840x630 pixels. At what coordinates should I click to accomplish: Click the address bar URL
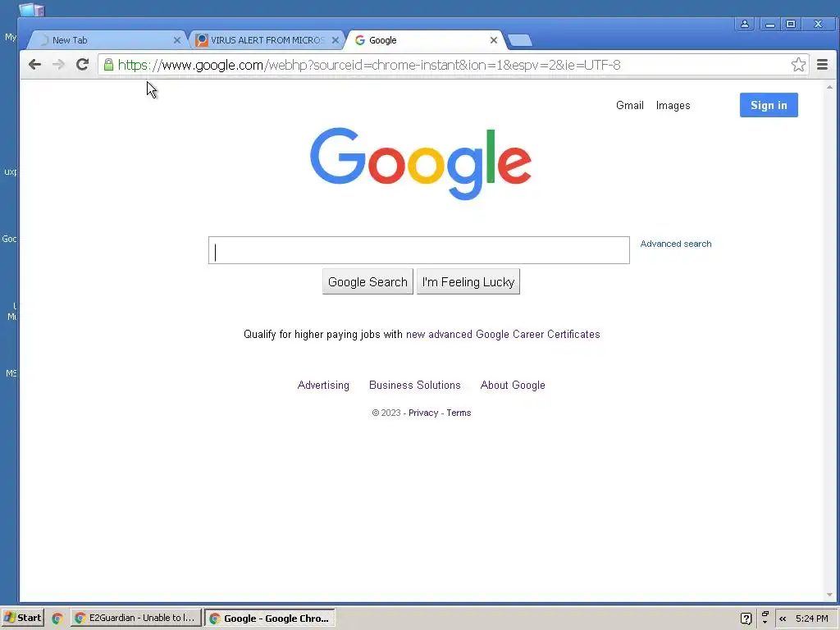[x=369, y=65]
